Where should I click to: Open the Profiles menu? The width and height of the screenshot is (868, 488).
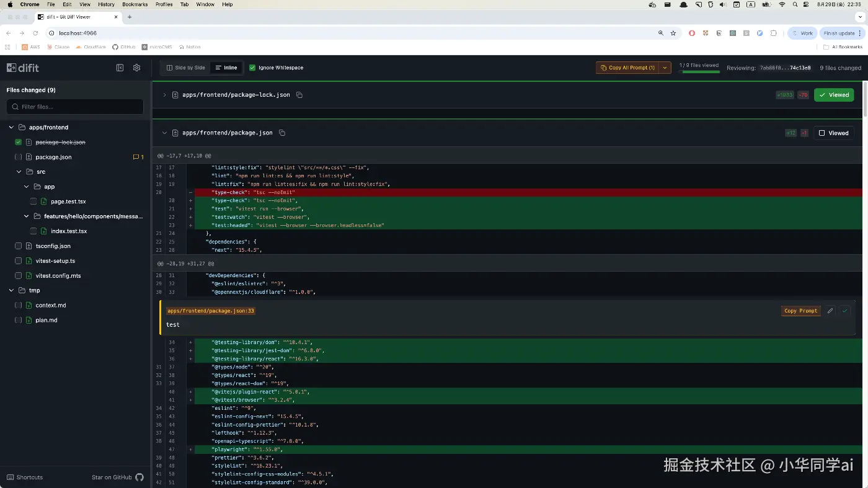pyautogui.click(x=164, y=4)
